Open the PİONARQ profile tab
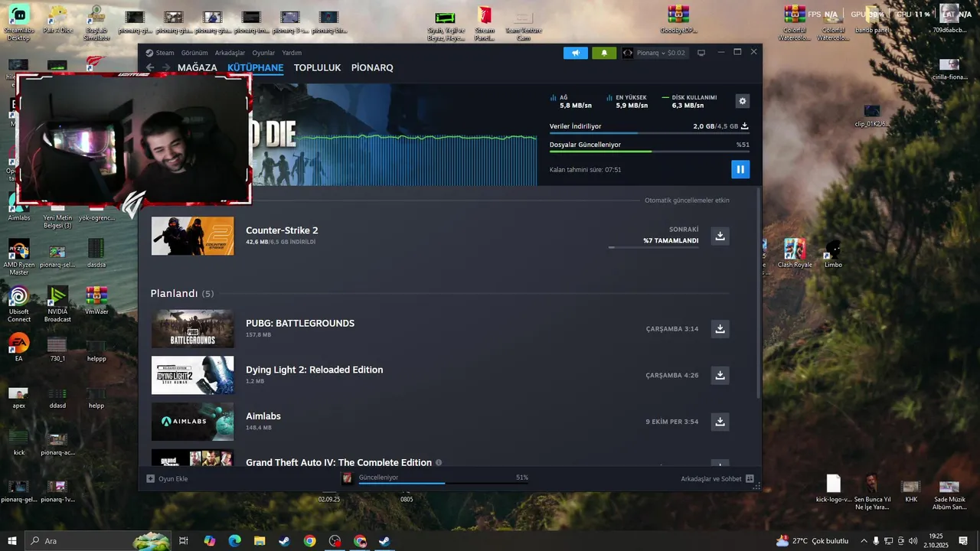980x551 pixels. [x=372, y=67]
